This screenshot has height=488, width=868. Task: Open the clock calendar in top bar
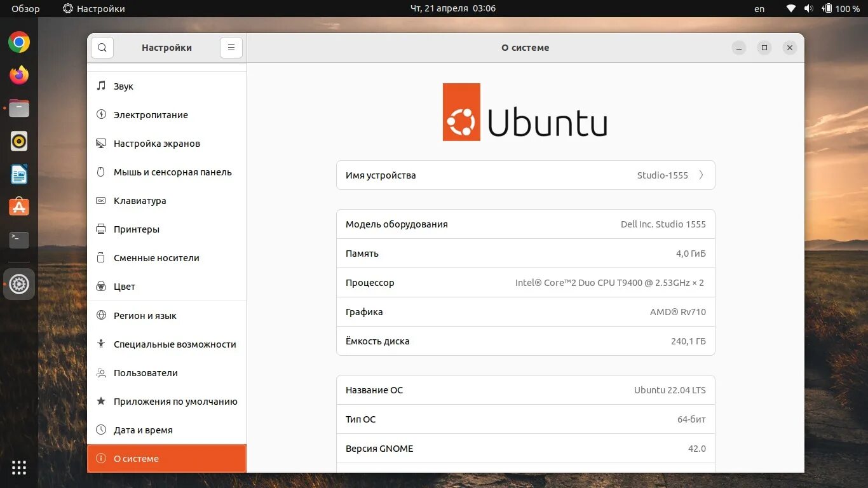click(x=453, y=8)
